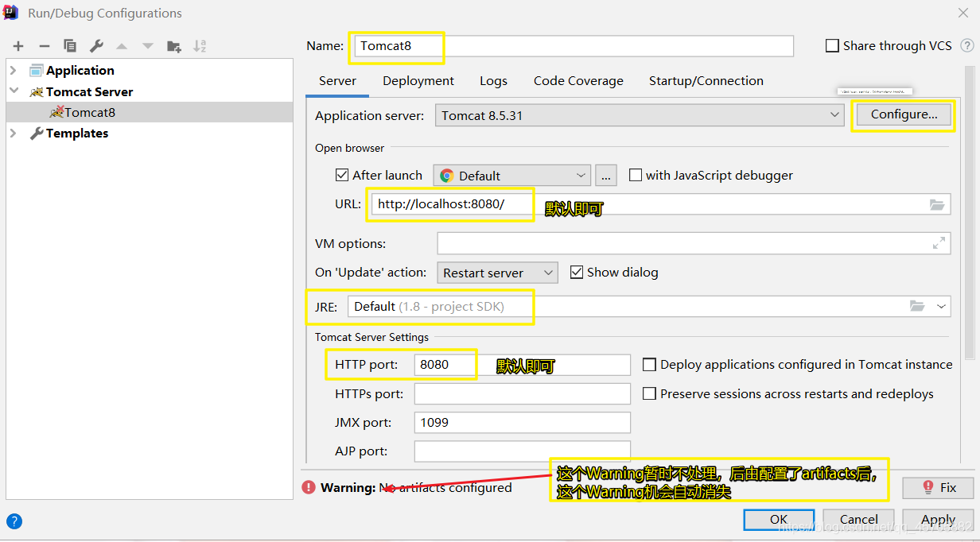Click the Cancel button
The width and height of the screenshot is (980, 542).
(859, 519)
